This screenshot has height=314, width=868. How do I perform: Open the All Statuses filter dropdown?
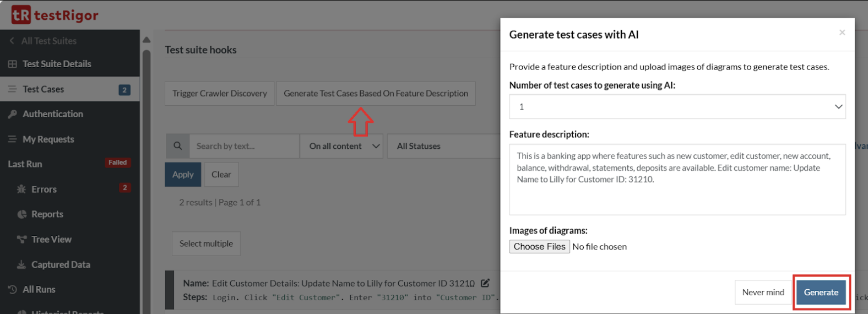tap(441, 146)
